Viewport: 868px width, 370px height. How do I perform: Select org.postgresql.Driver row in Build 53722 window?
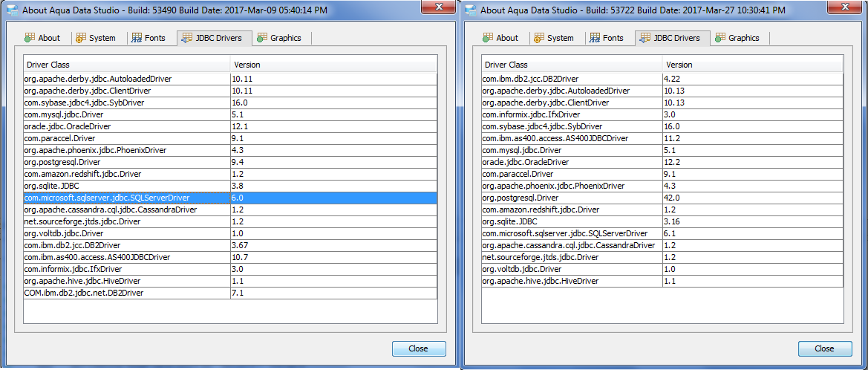click(662, 198)
